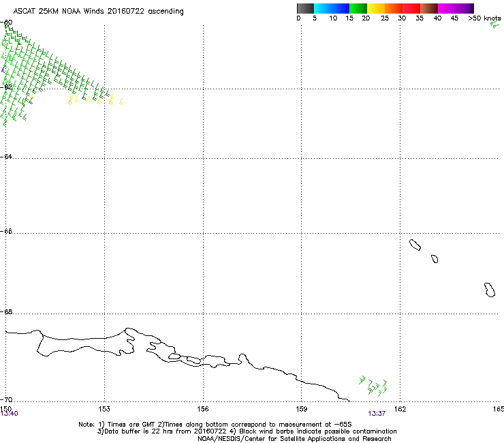The image size is (504, 443).
Task: Click the '>50 knots' legend label
Action: pyautogui.click(x=484, y=18)
